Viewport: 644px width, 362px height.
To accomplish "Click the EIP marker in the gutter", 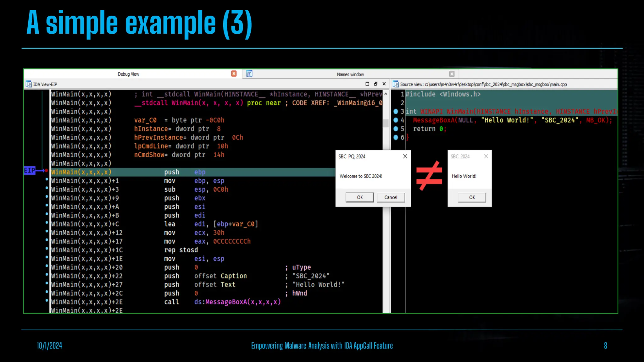I will pyautogui.click(x=30, y=170).
